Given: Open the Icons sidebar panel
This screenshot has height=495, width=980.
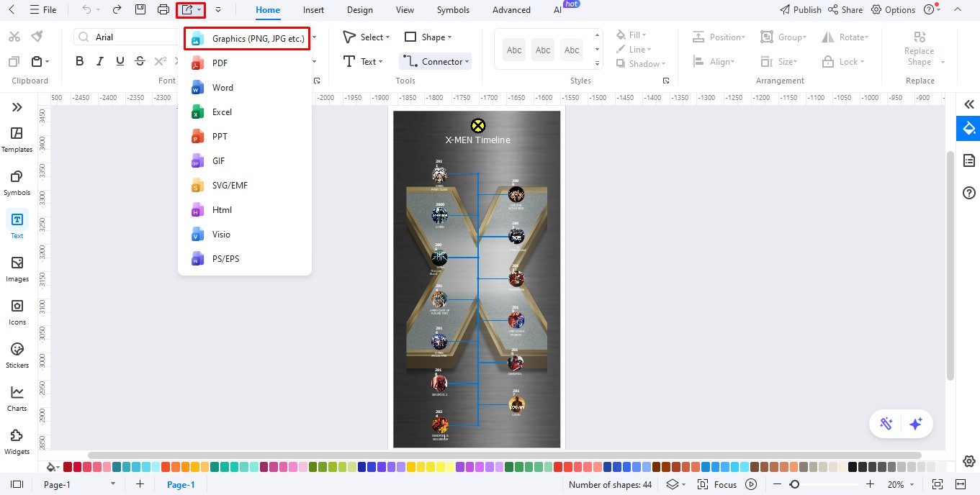Looking at the screenshot, I should click(17, 313).
